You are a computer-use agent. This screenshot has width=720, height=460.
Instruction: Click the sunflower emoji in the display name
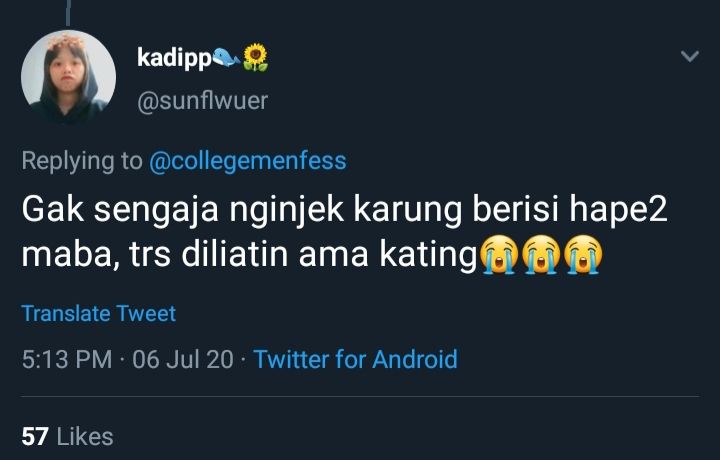coord(257,58)
